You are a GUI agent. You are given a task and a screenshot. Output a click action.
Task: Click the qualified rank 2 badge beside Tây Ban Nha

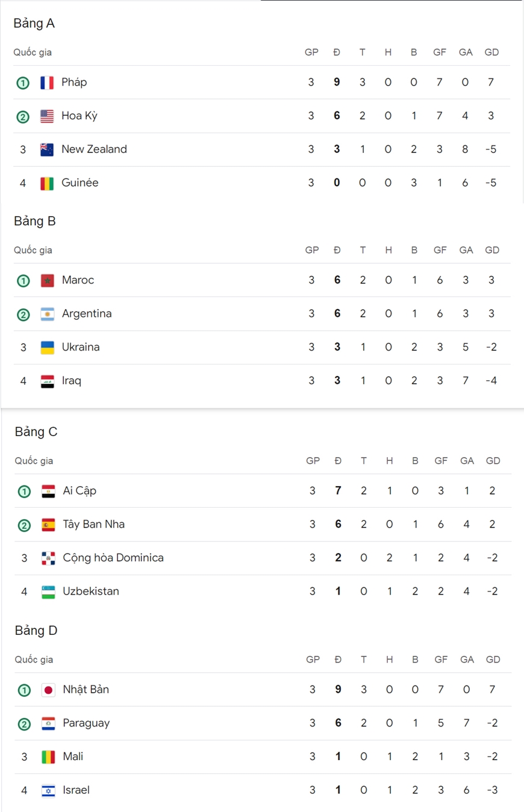pyautogui.click(x=24, y=525)
